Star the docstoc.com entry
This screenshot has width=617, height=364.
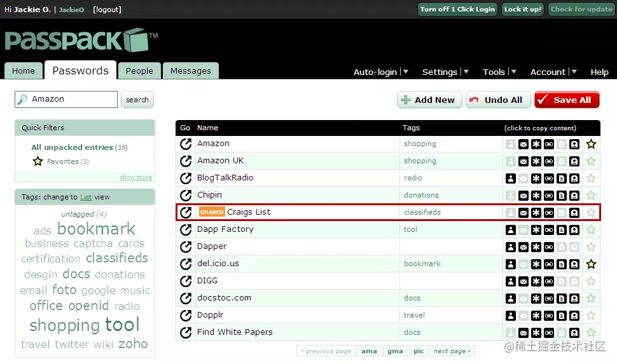[x=591, y=299]
